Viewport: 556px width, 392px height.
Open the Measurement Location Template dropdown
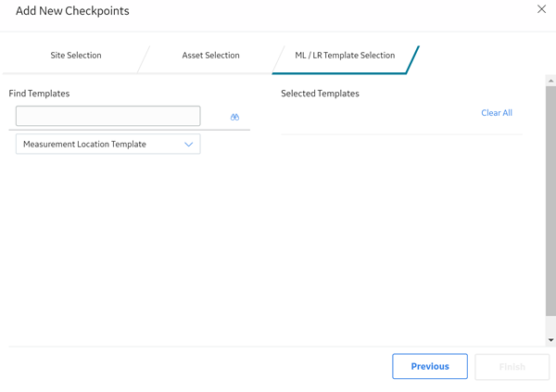click(108, 144)
